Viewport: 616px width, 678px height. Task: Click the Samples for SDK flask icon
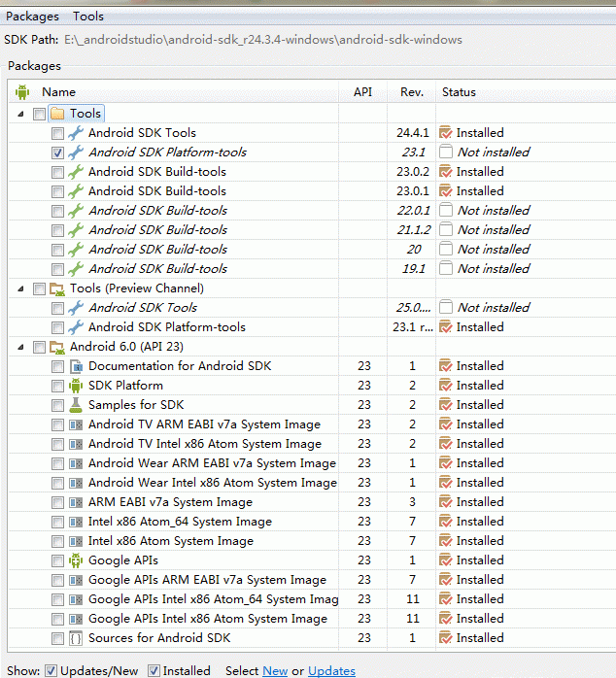(x=76, y=405)
